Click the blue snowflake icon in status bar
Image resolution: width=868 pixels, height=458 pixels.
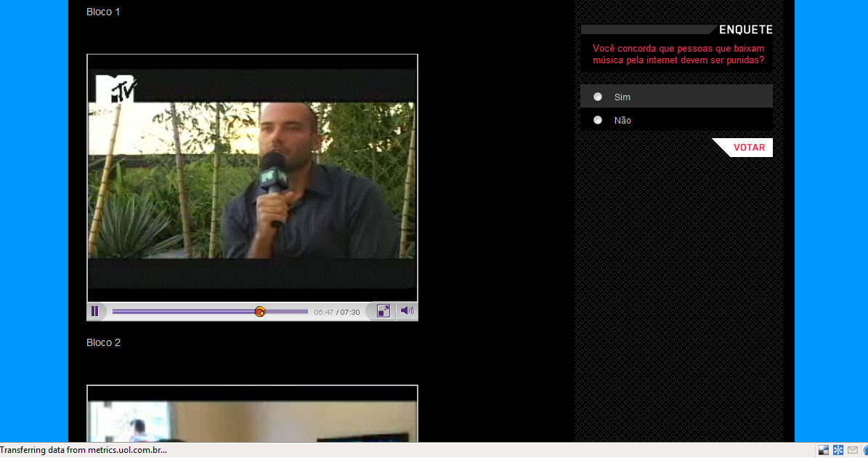pyautogui.click(x=838, y=451)
